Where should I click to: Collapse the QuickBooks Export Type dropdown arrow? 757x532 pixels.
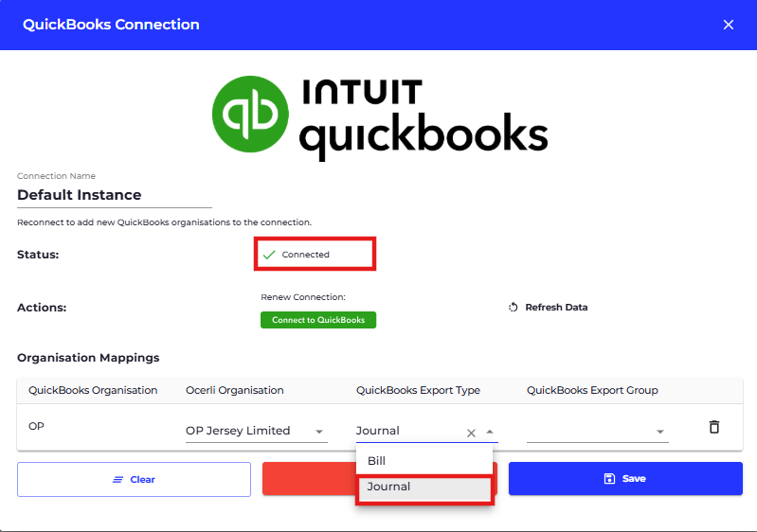(x=490, y=432)
